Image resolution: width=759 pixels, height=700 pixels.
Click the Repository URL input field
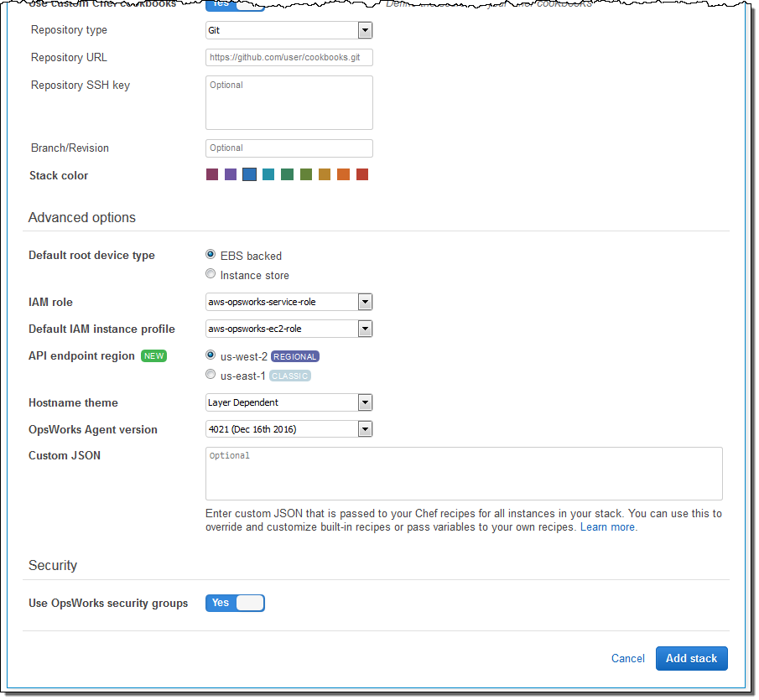289,57
